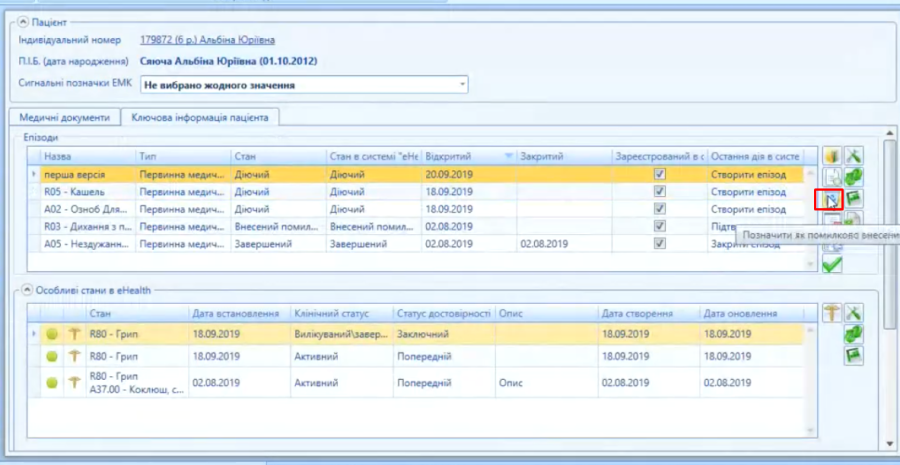Select the R03 - Дихання episode name

tap(88, 226)
